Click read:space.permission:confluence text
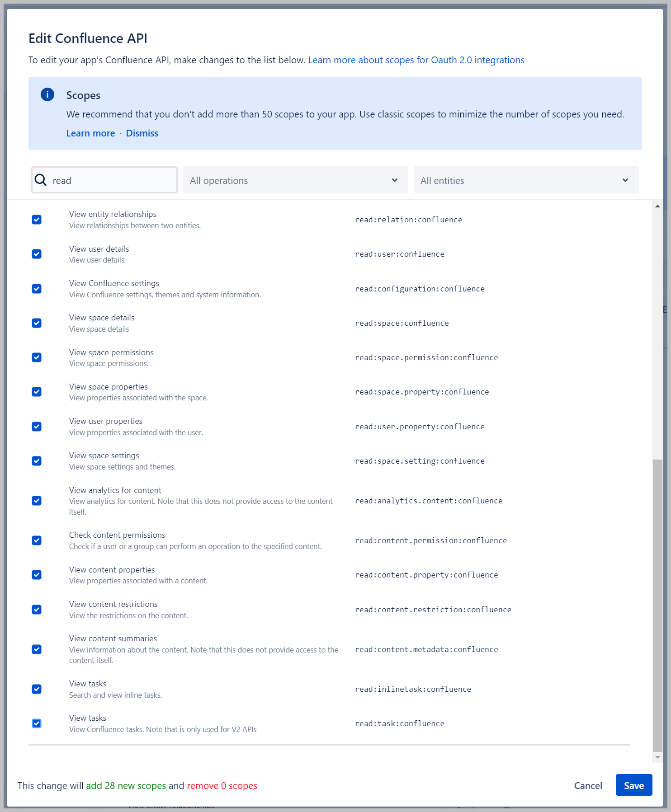Viewport: 671px width, 812px height. tap(426, 357)
